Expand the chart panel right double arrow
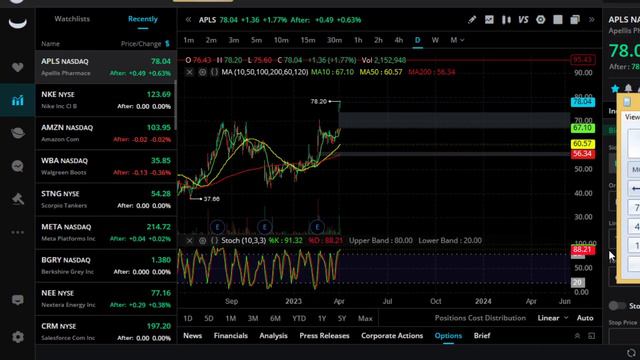The height and width of the screenshot is (360, 640). coord(591,20)
